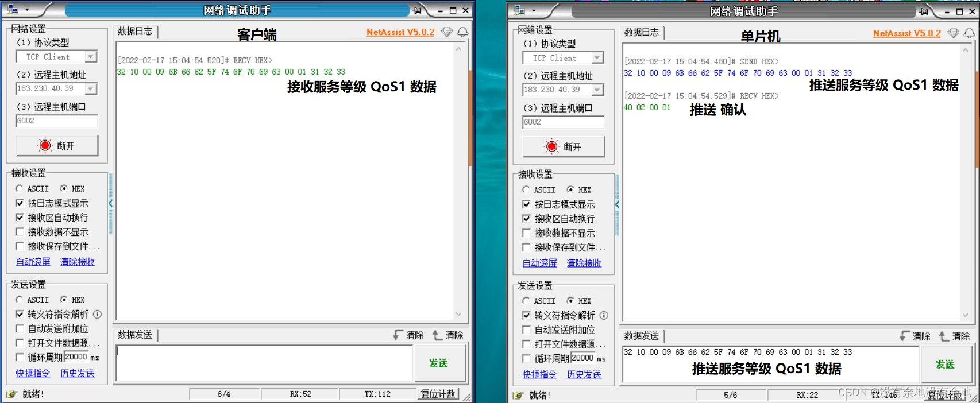Enable 接收保存到文件 in 客户端
The image size is (980, 403).
click(20, 246)
